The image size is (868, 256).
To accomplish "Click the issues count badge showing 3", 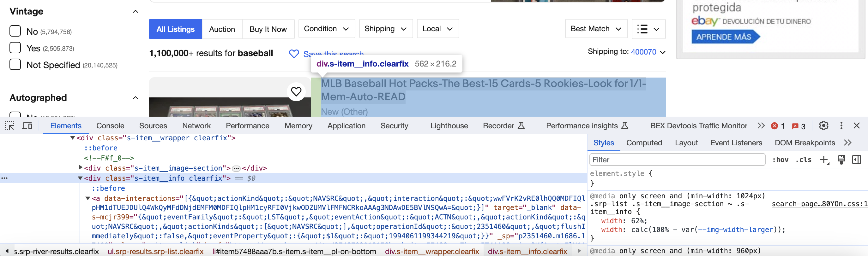I will point(799,126).
